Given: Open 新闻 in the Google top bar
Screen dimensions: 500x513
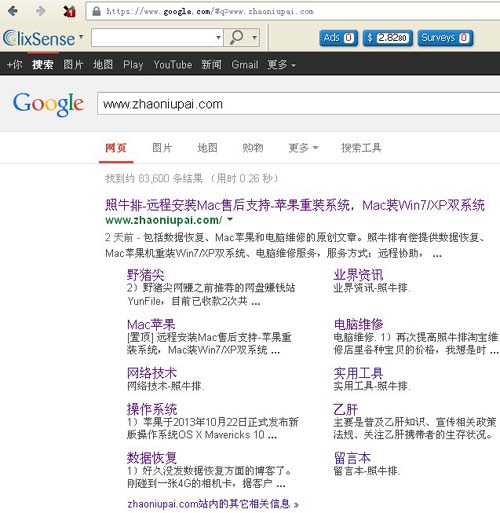Looking at the screenshot, I should [x=211, y=64].
